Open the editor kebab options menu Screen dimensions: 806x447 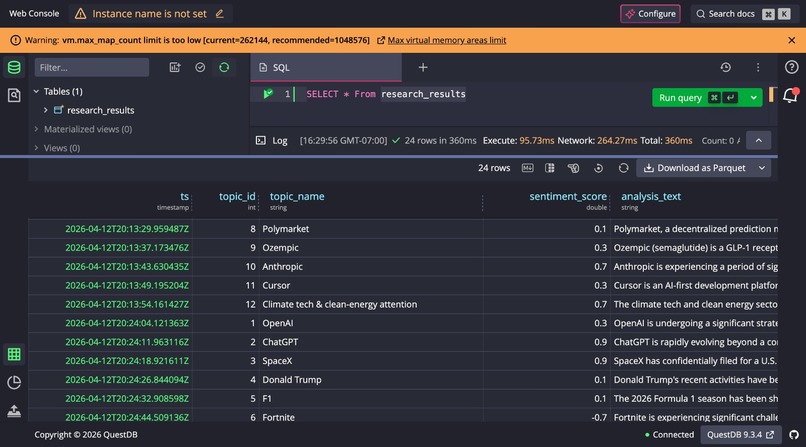pos(758,67)
